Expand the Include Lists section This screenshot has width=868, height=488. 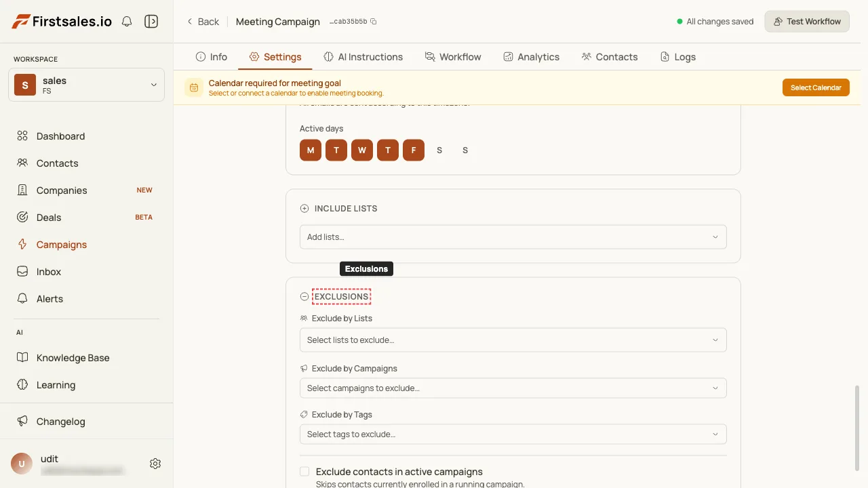coord(304,209)
